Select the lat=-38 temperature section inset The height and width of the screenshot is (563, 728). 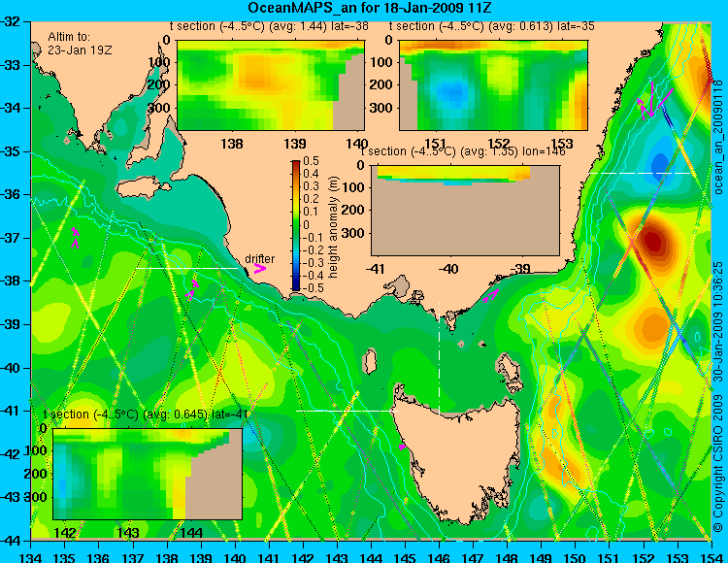click(x=271, y=85)
